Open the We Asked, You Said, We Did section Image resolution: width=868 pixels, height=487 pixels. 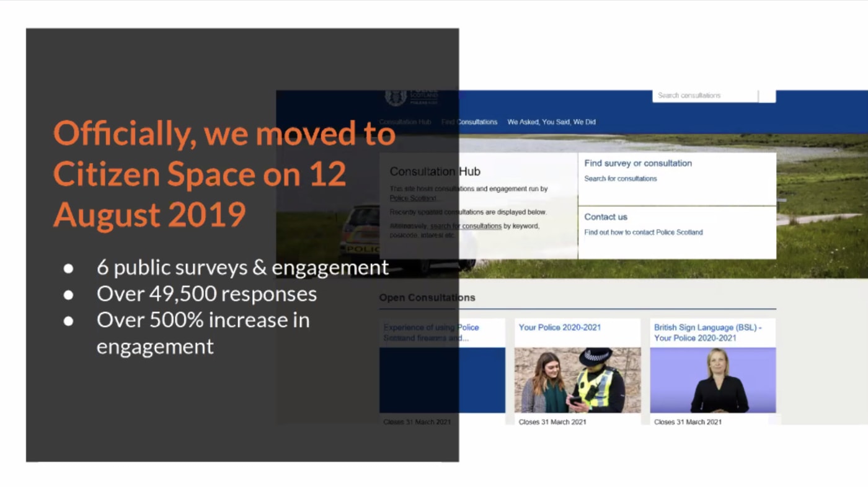coord(551,122)
